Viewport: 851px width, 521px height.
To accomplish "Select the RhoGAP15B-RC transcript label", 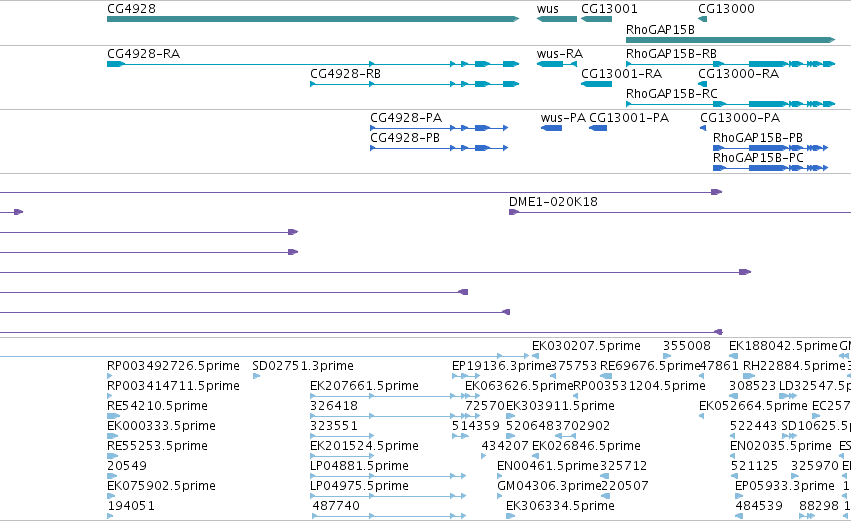I will click(x=671, y=94).
